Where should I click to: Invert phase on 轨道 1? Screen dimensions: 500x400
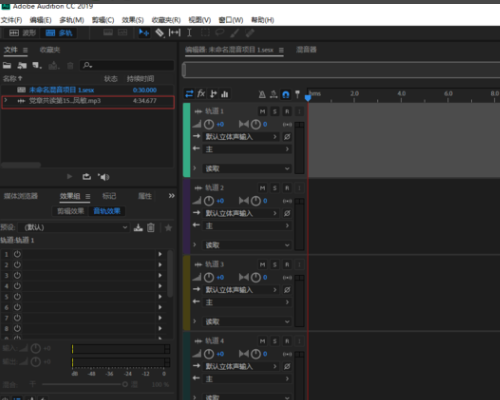click(287, 137)
